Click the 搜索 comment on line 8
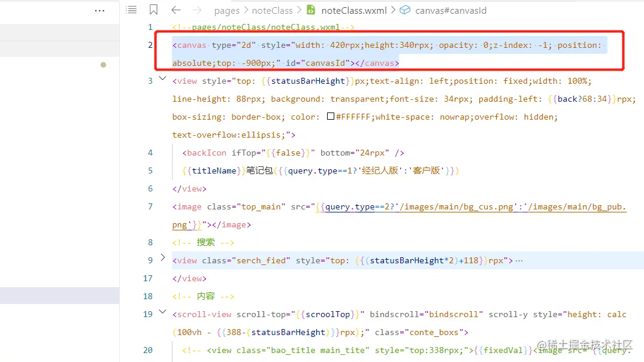This screenshot has width=644, height=362. click(x=205, y=242)
